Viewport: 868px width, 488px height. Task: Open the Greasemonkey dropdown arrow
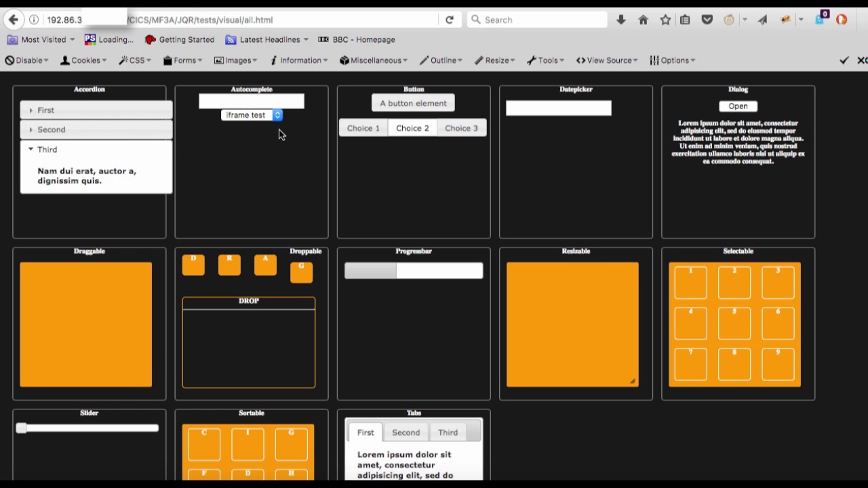(744, 20)
